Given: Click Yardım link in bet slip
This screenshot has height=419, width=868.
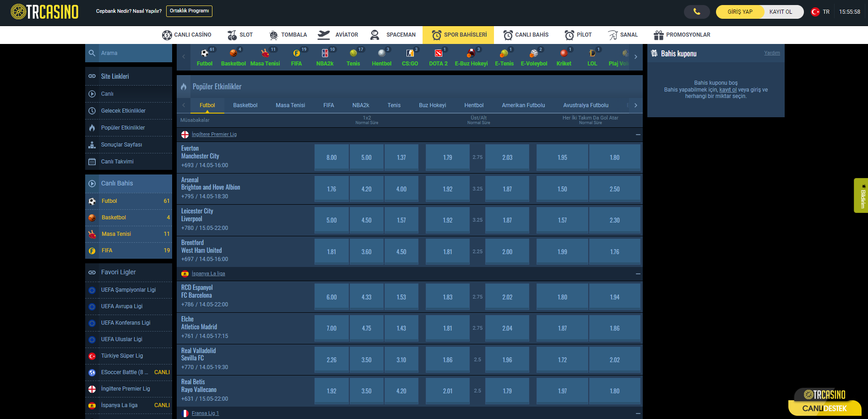Looking at the screenshot, I should [772, 53].
